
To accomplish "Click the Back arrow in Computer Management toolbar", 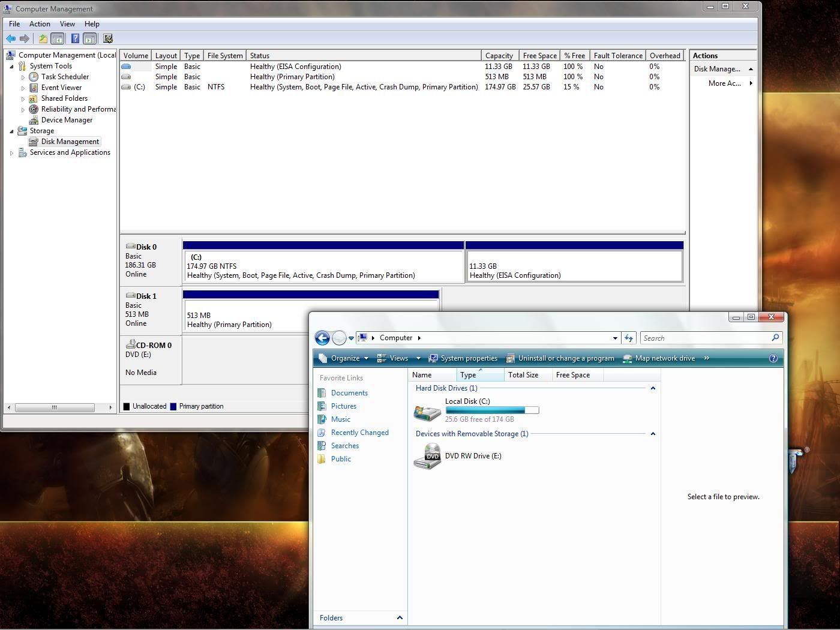I will 11,39.
